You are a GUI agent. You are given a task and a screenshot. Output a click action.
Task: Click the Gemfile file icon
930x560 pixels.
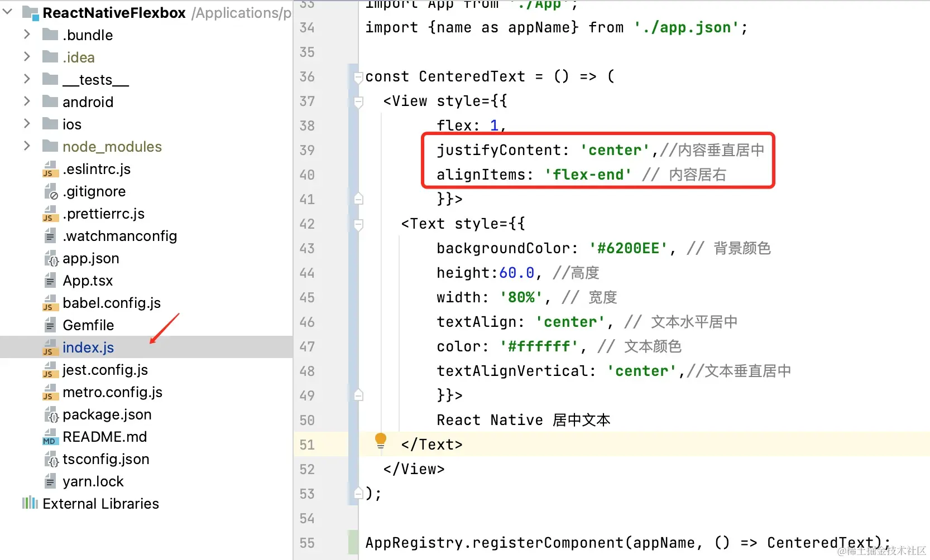[50, 325]
